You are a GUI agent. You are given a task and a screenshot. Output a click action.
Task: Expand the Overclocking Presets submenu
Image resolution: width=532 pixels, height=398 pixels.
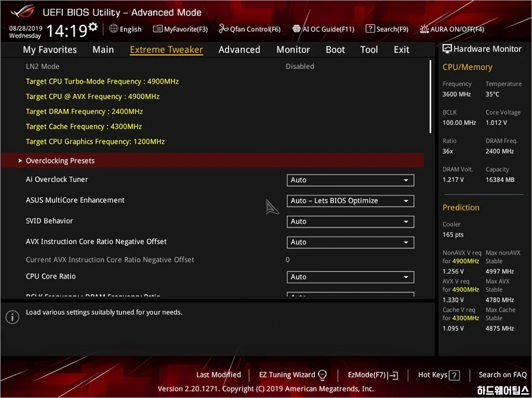212,160
